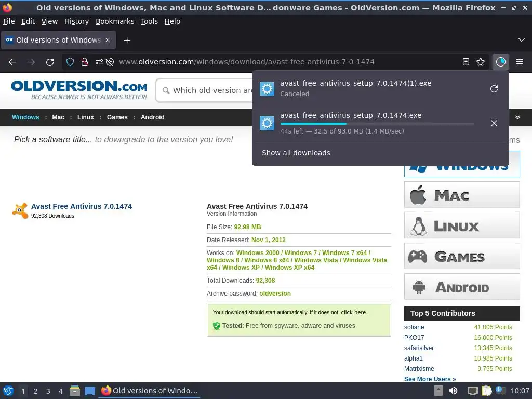Open the volume speaker tray icon

tap(453, 391)
